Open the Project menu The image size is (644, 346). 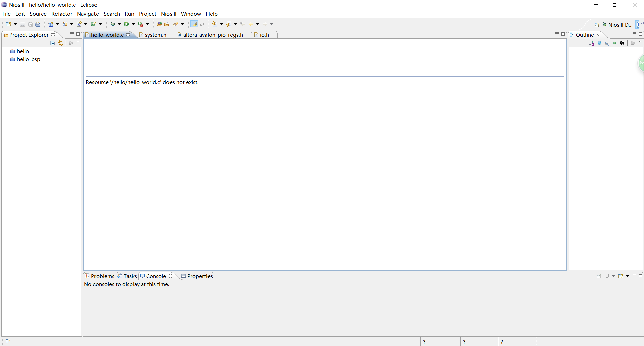(x=147, y=14)
